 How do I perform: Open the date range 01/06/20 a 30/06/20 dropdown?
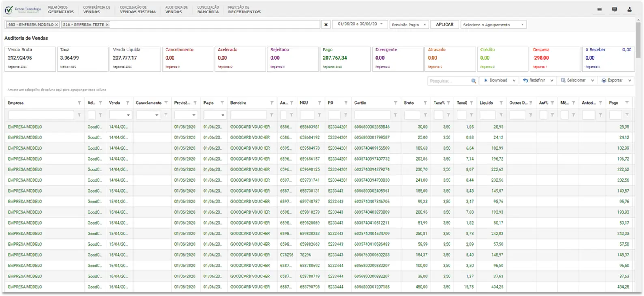point(360,24)
